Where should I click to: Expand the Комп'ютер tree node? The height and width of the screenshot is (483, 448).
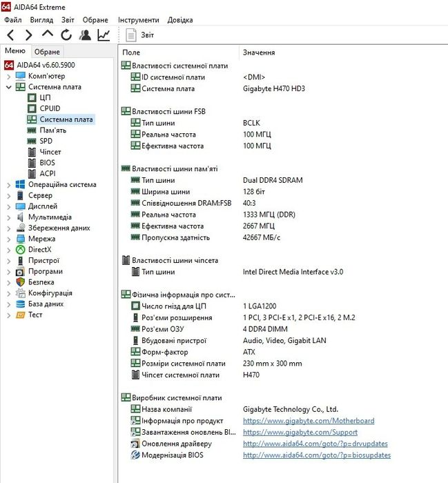(x=8, y=76)
